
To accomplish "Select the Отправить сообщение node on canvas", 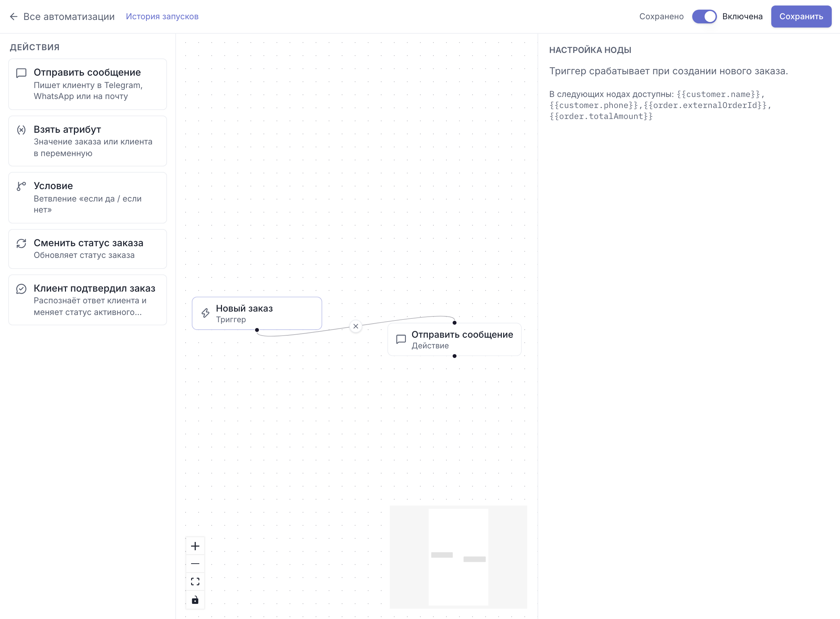I will [x=454, y=339].
